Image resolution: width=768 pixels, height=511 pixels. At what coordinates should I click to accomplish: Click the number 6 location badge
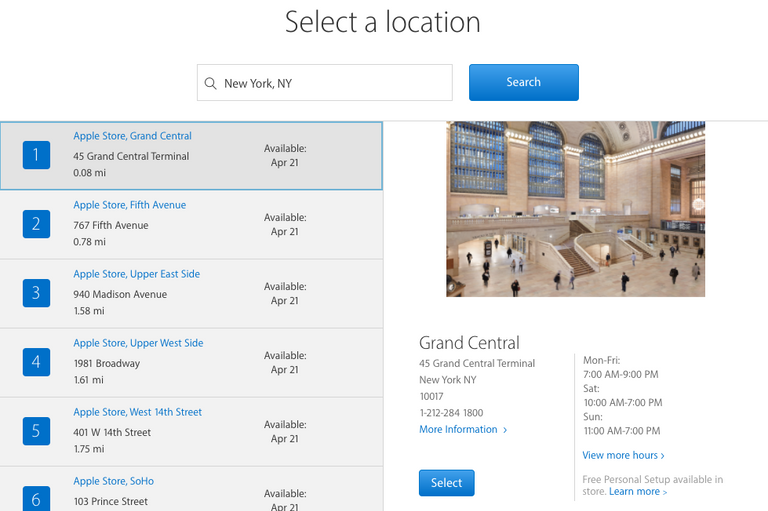click(x=36, y=497)
